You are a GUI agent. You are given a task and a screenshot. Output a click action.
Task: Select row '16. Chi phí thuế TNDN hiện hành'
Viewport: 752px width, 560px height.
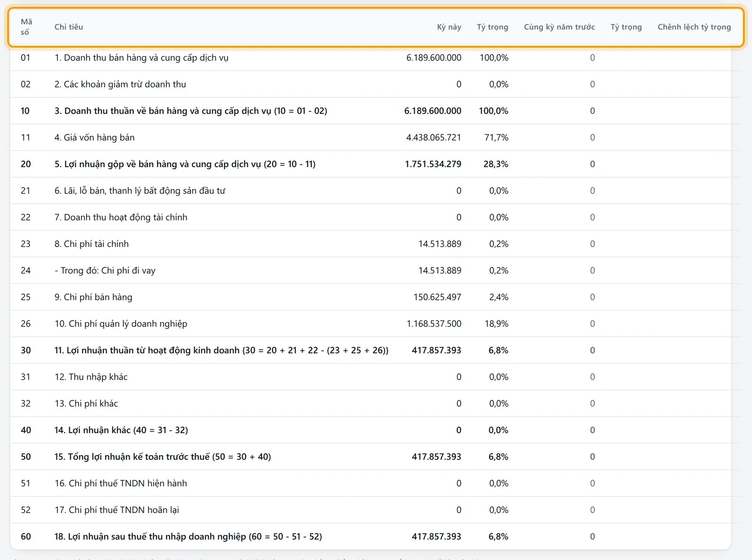pos(371,483)
